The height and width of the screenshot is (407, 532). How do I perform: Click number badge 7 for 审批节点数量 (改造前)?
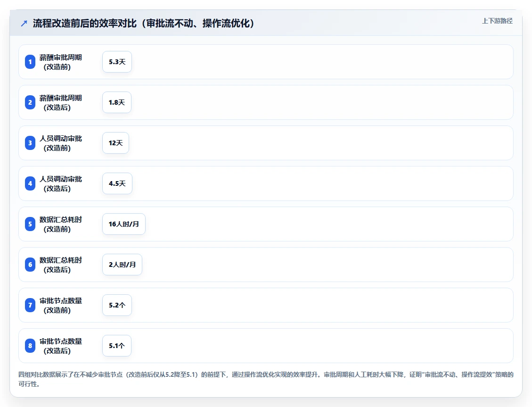(30, 305)
